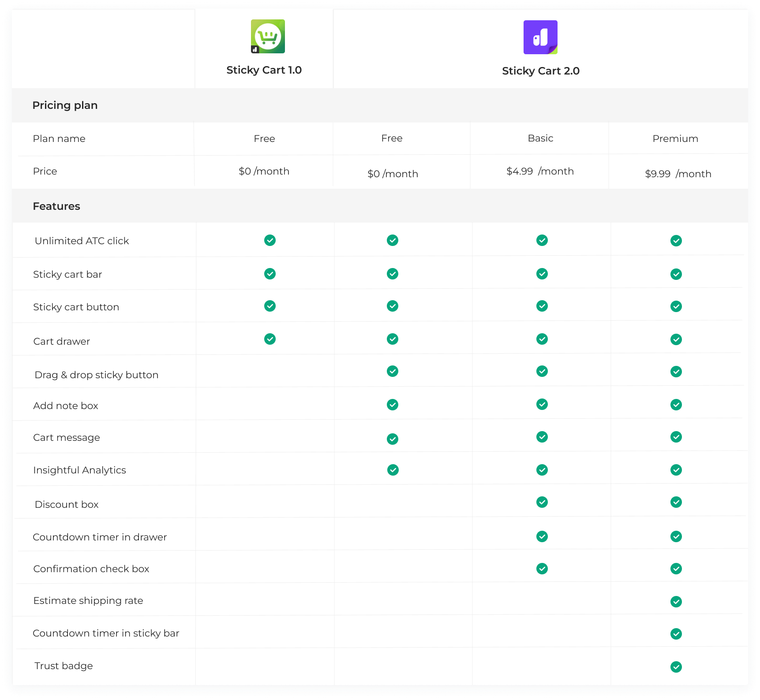Click Confirmation check box checkmark in Premium column

point(676,569)
